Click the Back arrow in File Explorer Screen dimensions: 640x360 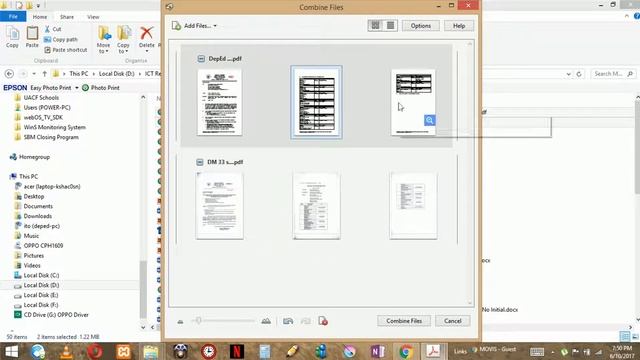coord(9,74)
